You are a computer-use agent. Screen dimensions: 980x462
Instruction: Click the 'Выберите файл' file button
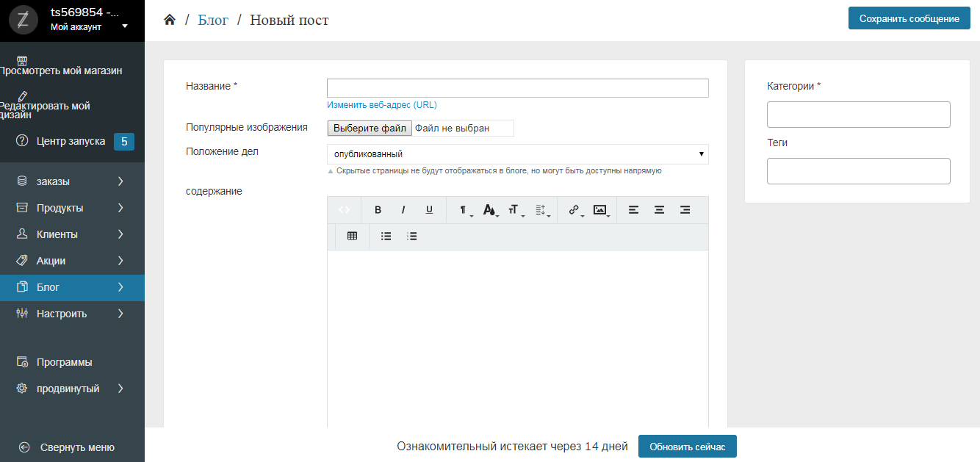370,129
